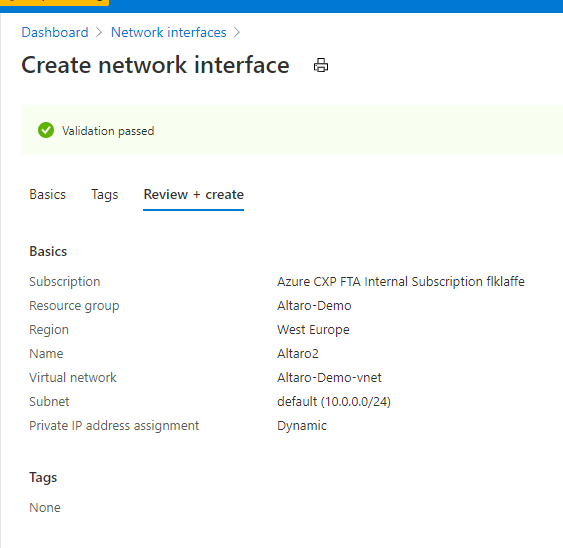This screenshot has height=548, width=563.
Task: Click the None value under Tags
Action: pyautogui.click(x=45, y=508)
